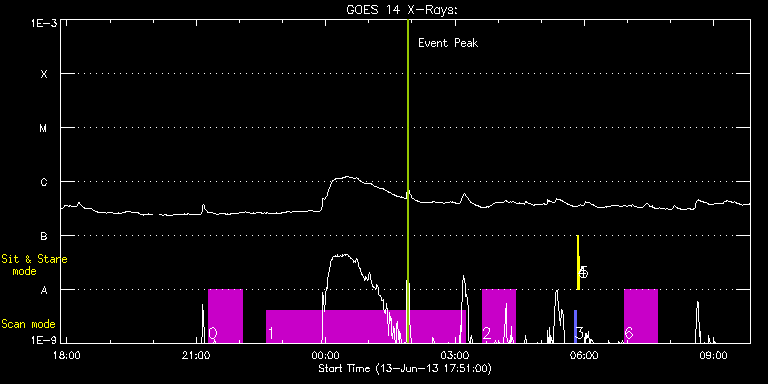Click the "M" flare class axis label

(x=44, y=128)
